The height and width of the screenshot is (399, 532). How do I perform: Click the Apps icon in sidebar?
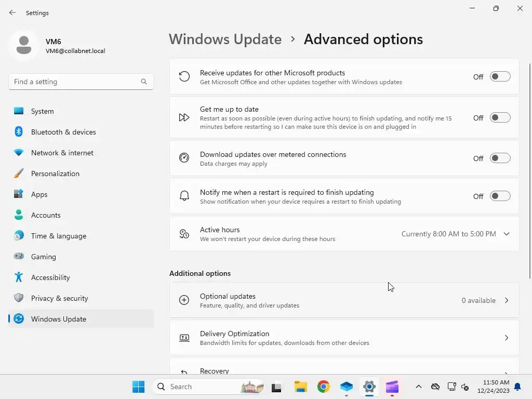click(x=19, y=194)
